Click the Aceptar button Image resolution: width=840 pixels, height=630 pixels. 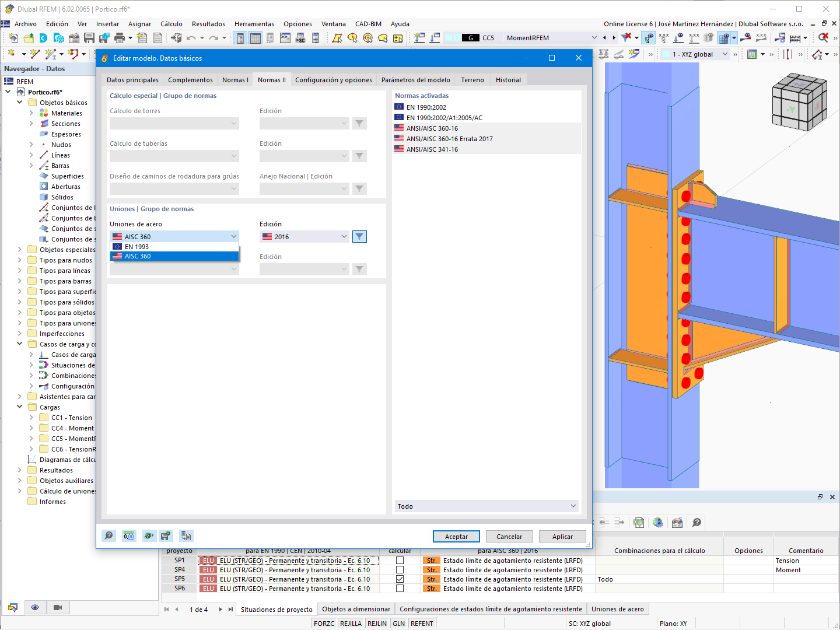[x=456, y=537]
